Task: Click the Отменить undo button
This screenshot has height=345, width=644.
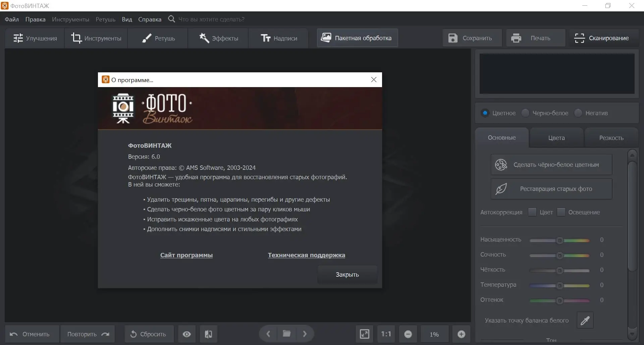Action: (32, 334)
